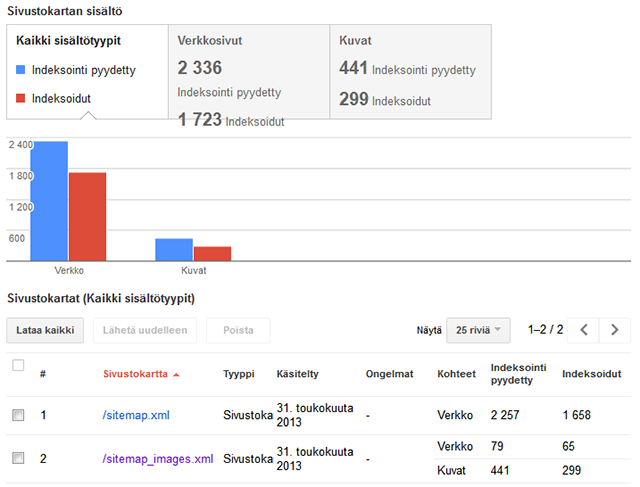
Task: Click the blue Verkko bar in chart
Action: 49,202
